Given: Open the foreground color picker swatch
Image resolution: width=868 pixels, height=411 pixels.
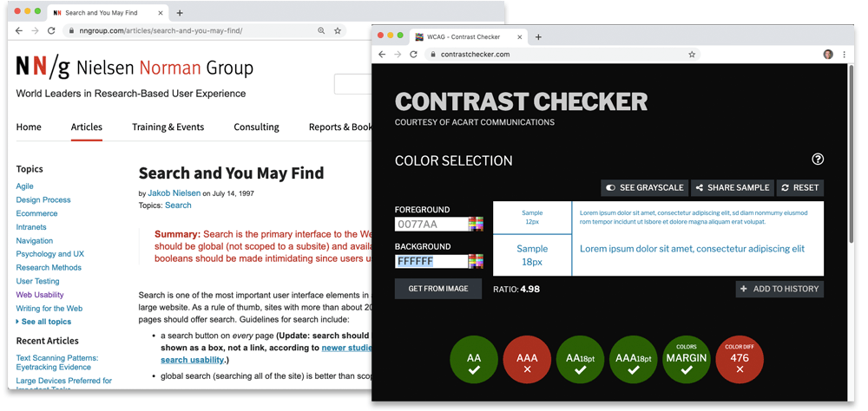Looking at the screenshot, I should click(x=476, y=224).
